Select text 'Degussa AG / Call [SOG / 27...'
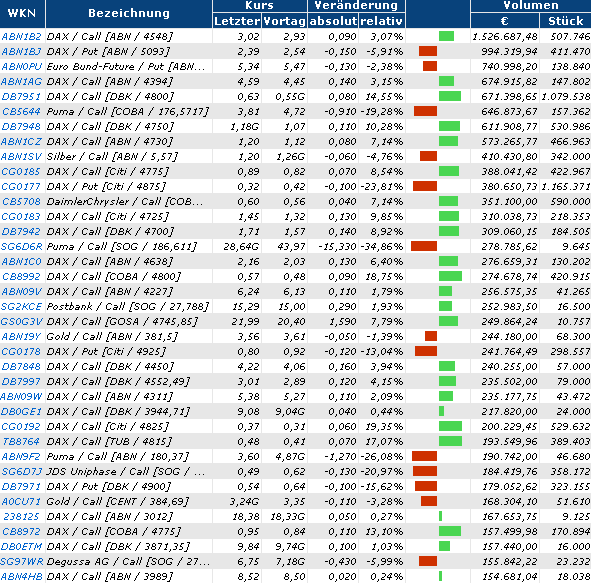This screenshot has width=591, height=583. coord(128,562)
